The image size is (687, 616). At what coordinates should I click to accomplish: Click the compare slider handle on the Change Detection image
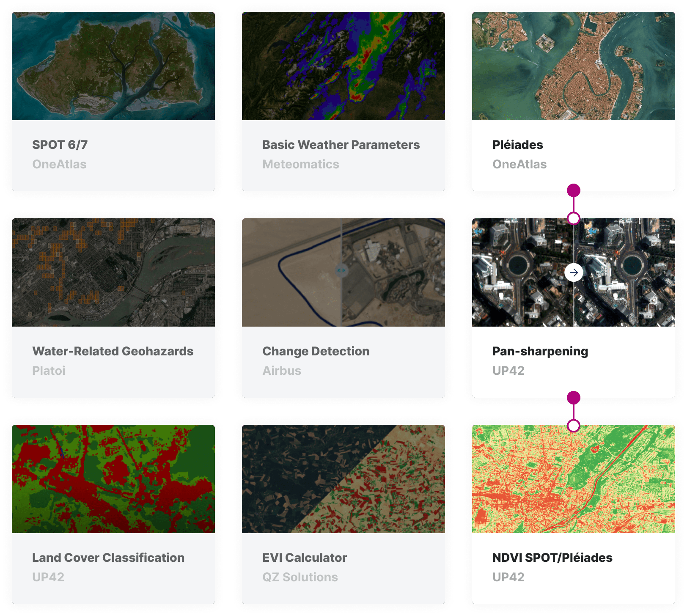341,270
